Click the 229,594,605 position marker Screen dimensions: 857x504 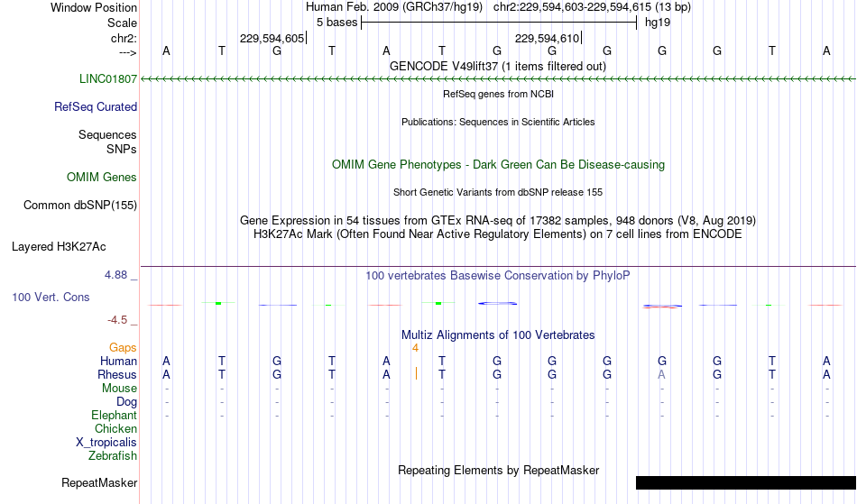coord(272,38)
